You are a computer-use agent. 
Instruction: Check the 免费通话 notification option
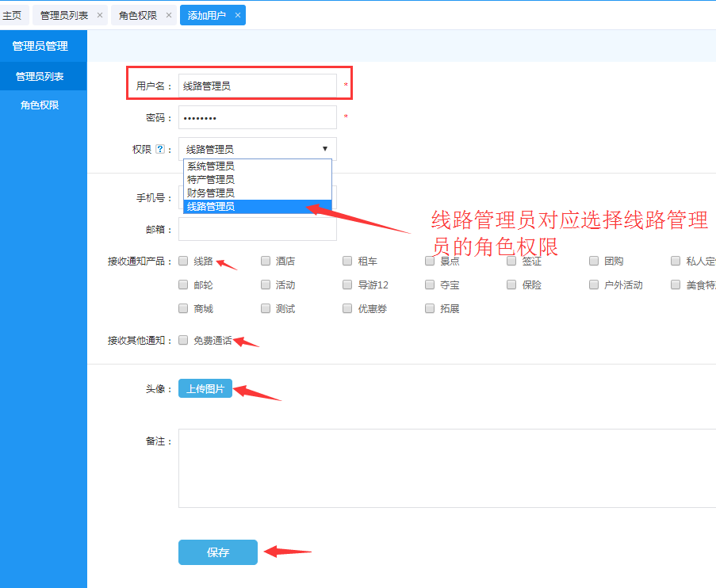(183, 340)
